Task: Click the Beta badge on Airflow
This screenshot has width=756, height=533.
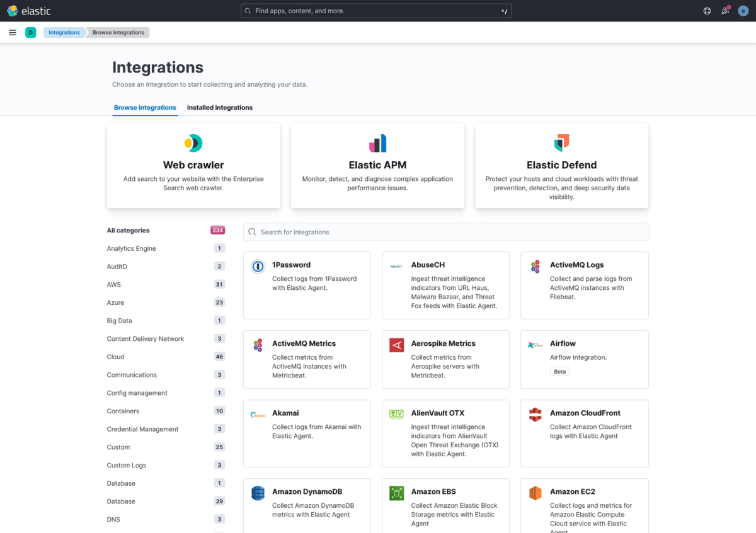Action: click(x=560, y=372)
